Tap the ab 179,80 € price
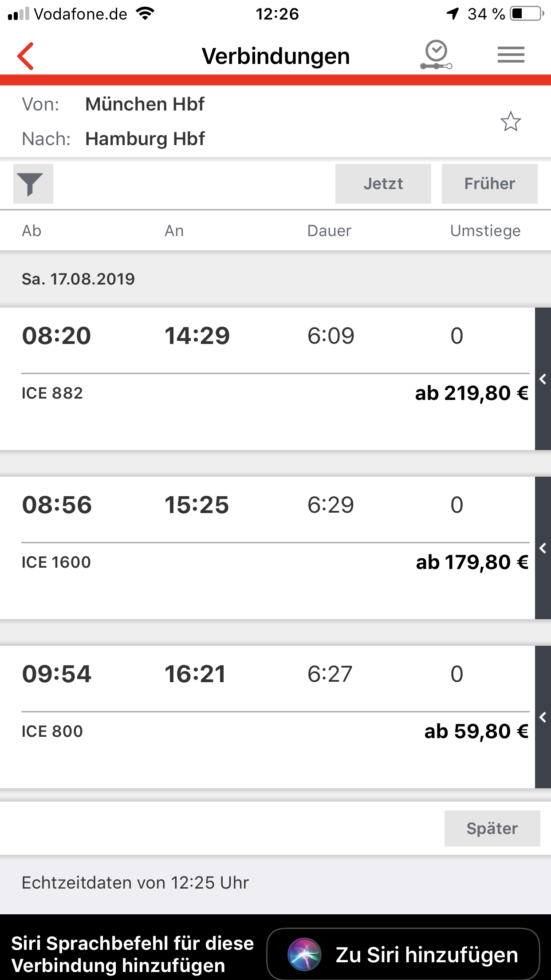Image resolution: width=551 pixels, height=980 pixels. [x=472, y=562]
